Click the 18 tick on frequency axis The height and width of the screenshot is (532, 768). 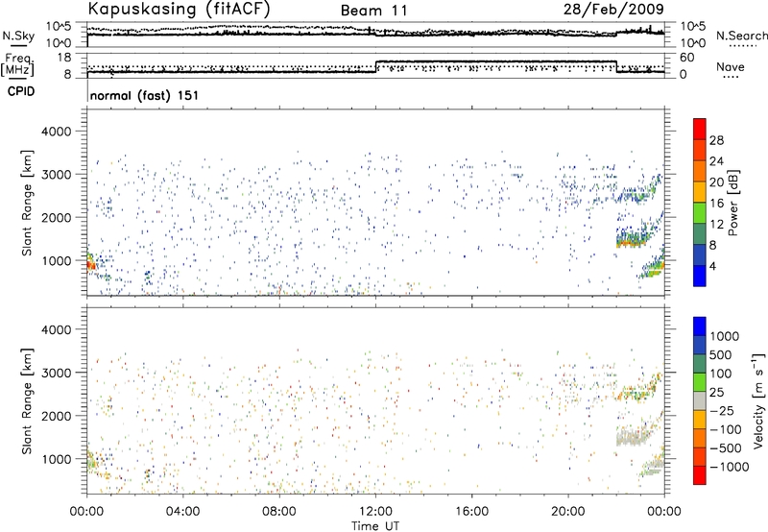pyautogui.click(x=64, y=58)
